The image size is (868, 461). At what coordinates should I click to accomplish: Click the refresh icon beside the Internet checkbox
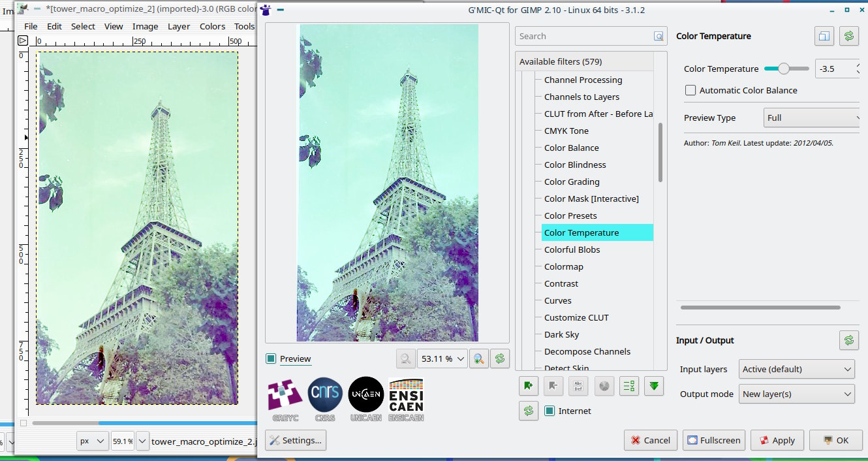pyautogui.click(x=528, y=411)
